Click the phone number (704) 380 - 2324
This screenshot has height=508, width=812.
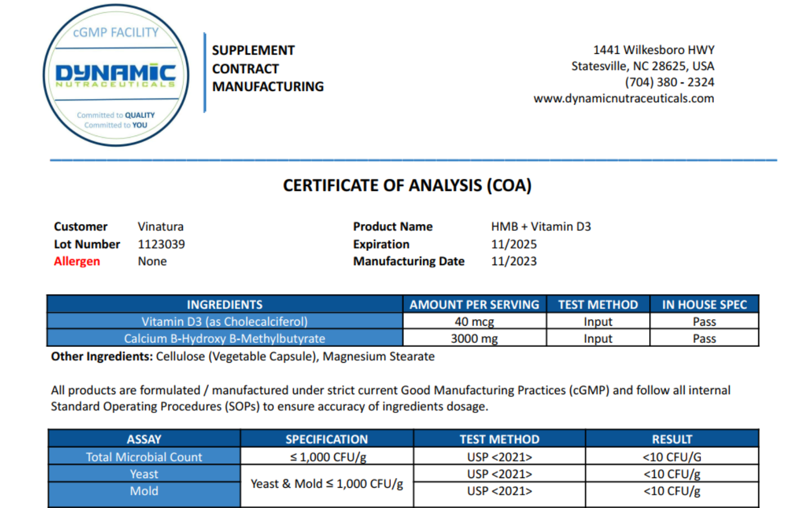point(669,82)
